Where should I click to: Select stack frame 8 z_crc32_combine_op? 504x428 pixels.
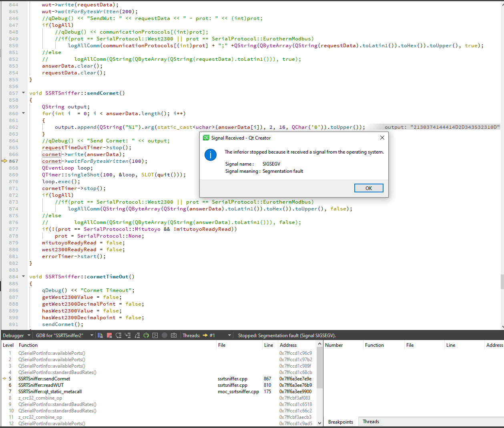(159, 398)
